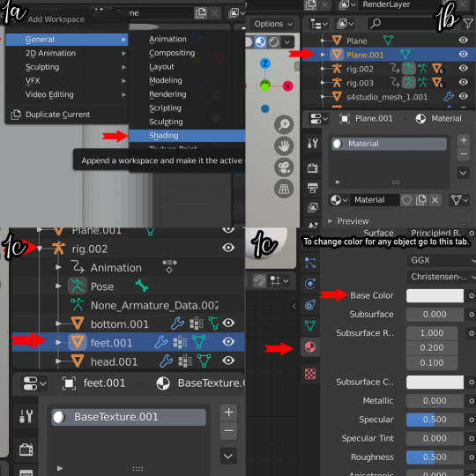The image size is (476, 476).
Task: Unlink material with X button
Action: coord(435,200)
